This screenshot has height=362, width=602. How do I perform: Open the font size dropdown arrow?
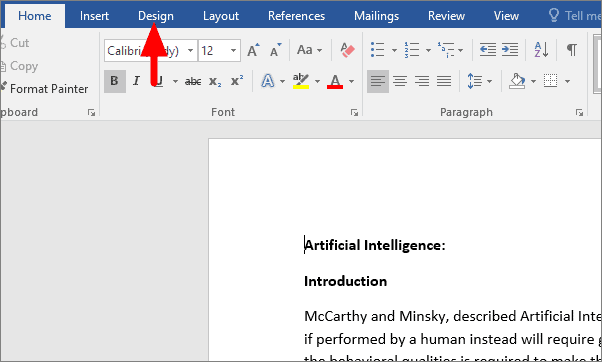coord(233,51)
